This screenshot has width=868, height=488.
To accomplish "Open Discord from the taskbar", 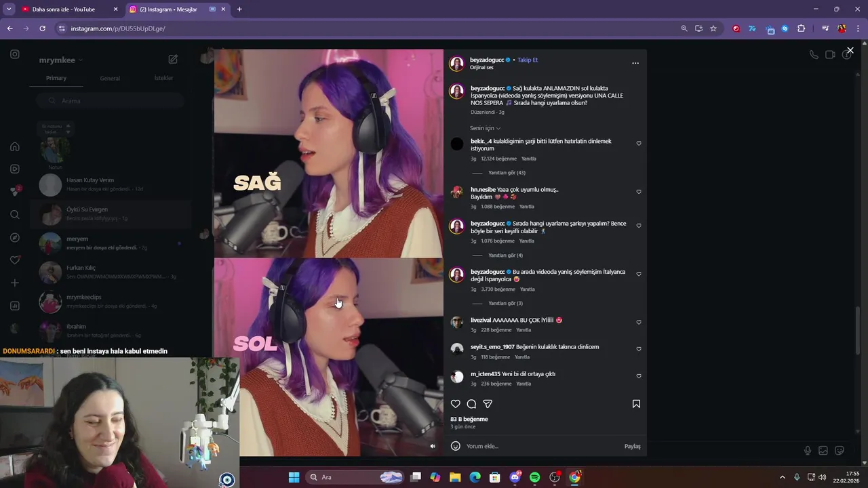I will (515, 477).
